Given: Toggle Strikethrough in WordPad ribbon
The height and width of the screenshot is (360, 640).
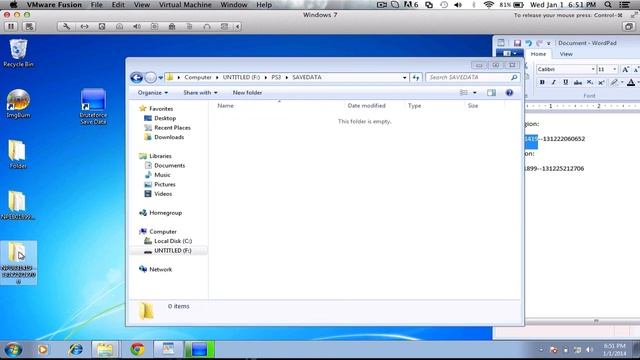Looking at the screenshot, I should (578, 82).
